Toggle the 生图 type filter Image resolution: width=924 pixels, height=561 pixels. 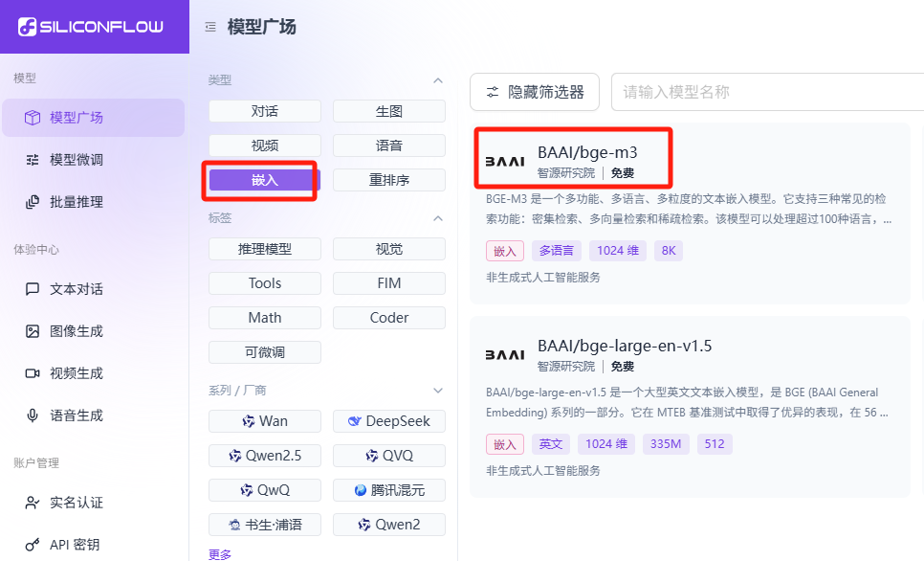coord(389,111)
